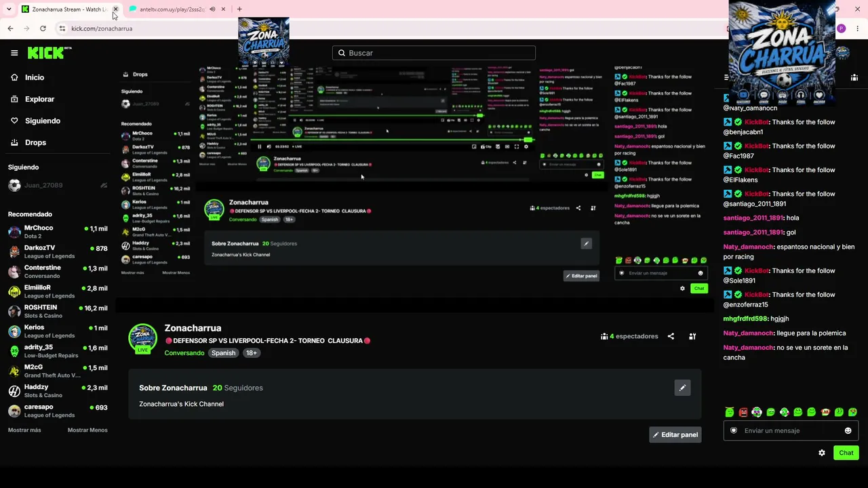The image size is (868, 488).
Task: Expand list with Mostrar más
Action: click(24, 430)
